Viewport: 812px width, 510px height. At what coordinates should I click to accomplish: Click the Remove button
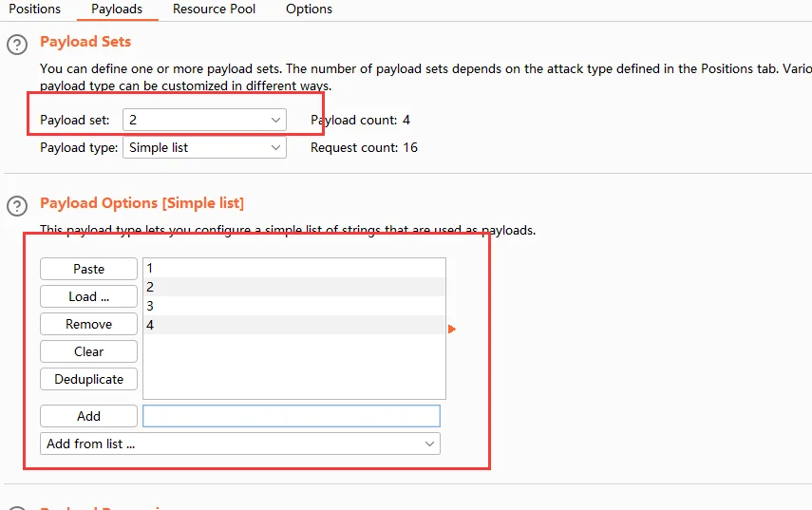pyautogui.click(x=88, y=324)
